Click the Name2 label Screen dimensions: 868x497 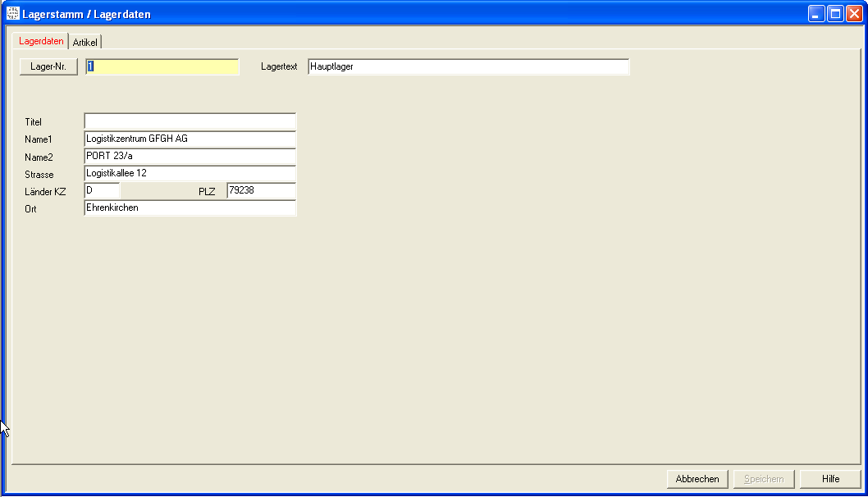[39, 157]
